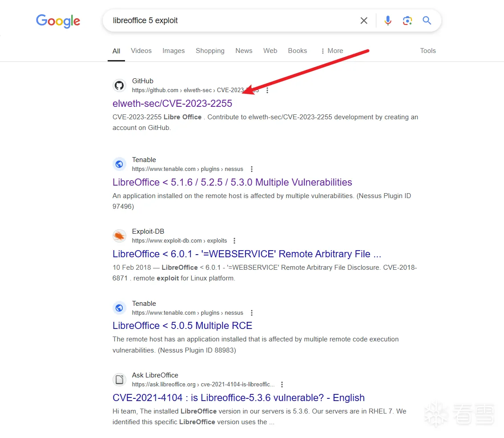Click the Exploit-DB spider favicon
This screenshot has width=504, height=438.
click(x=119, y=236)
